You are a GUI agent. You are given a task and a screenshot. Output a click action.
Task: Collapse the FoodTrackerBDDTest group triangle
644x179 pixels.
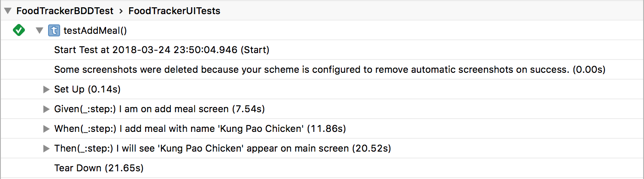[7, 11]
